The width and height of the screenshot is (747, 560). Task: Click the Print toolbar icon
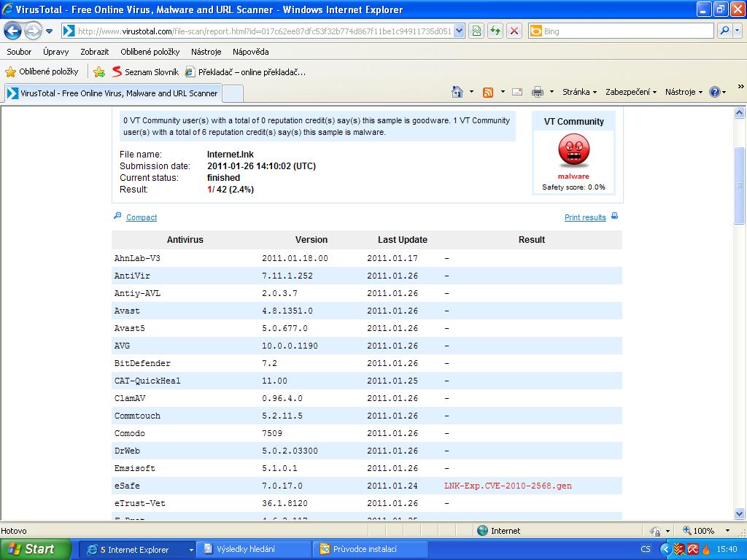pos(538,92)
